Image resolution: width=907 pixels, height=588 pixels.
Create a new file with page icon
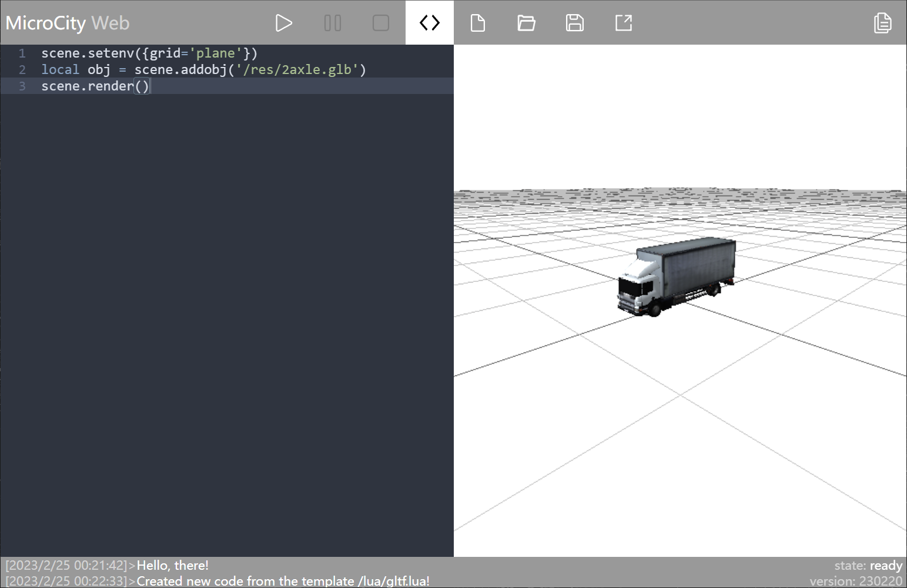[478, 23]
